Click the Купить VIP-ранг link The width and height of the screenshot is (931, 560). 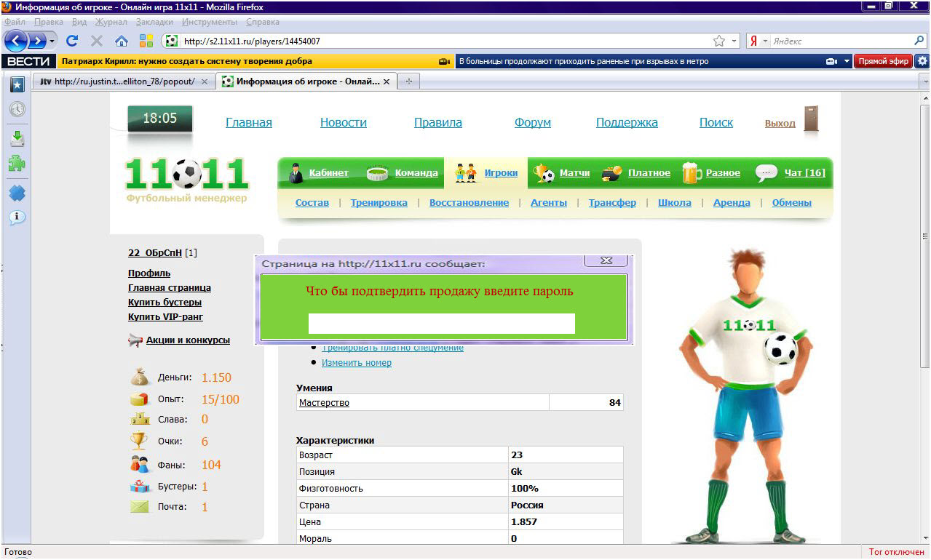tap(165, 317)
